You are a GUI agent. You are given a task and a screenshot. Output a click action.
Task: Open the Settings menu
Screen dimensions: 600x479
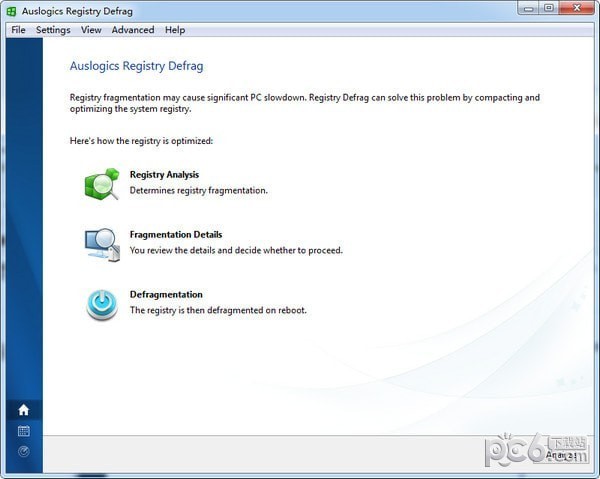click(x=53, y=30)
